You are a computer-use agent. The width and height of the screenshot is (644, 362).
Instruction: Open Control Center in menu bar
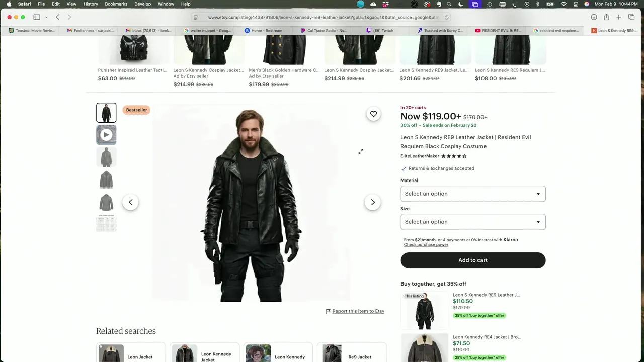tap(575, 4)
